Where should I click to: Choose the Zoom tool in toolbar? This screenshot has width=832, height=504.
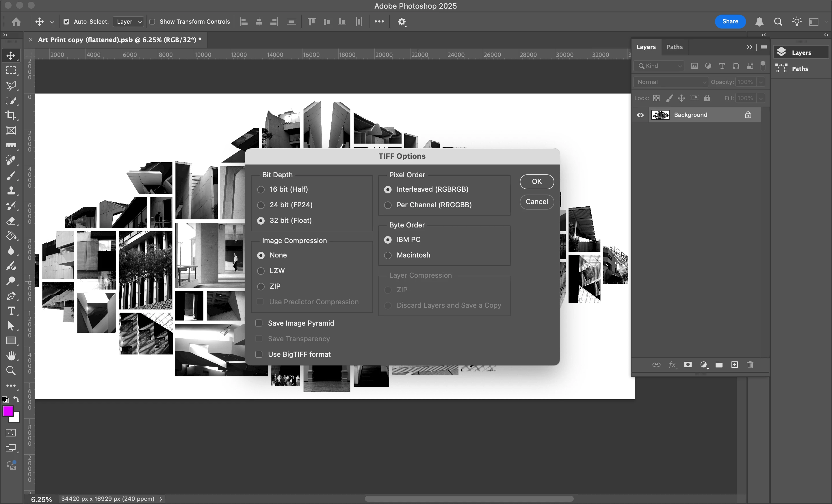[11, 371]
